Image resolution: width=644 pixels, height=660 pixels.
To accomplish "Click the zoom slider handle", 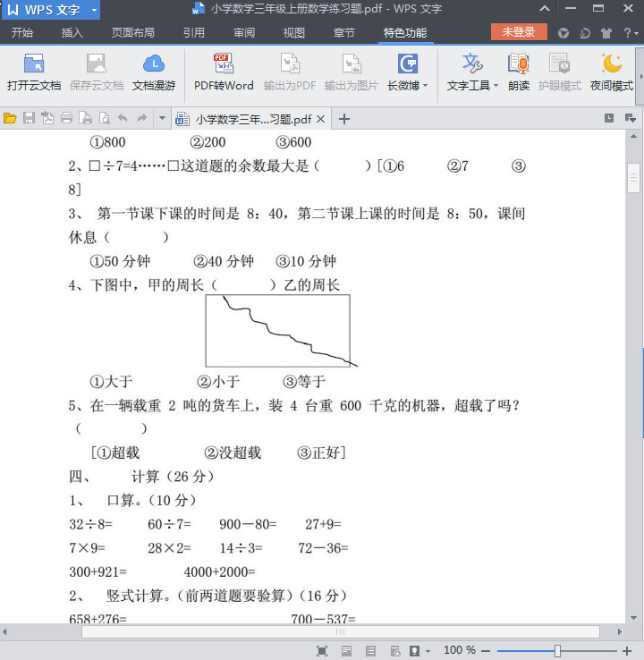I will tap(557, 651).
